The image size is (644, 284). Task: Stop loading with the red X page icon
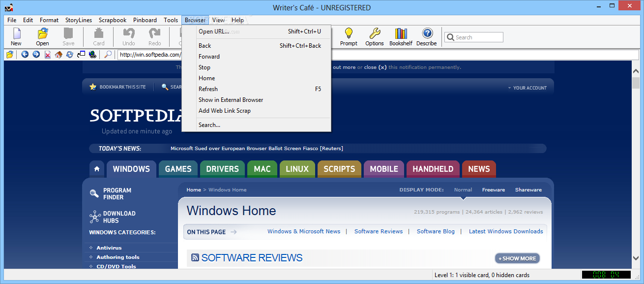tap(48, 55)
